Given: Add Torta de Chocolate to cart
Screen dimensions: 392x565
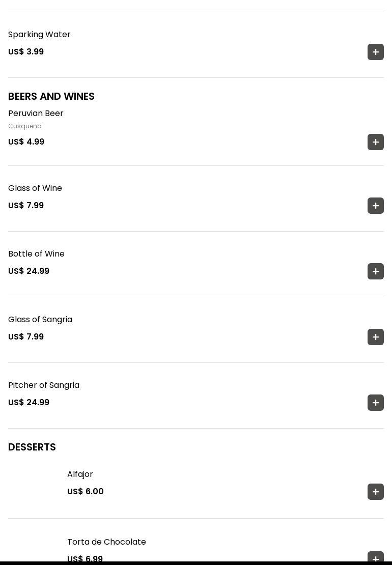Looking at the screenshot, I should click(376, 557).
